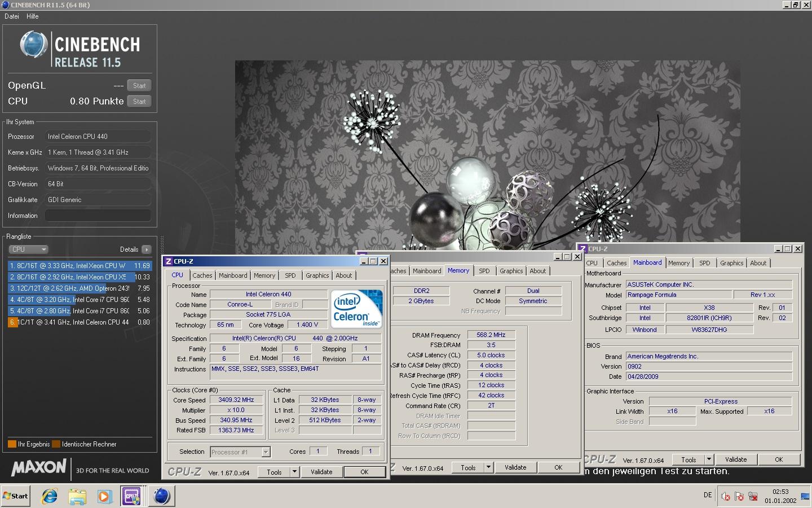812x508 pixels.
Task: Click the Windows Start button
Action: point(15,496)
